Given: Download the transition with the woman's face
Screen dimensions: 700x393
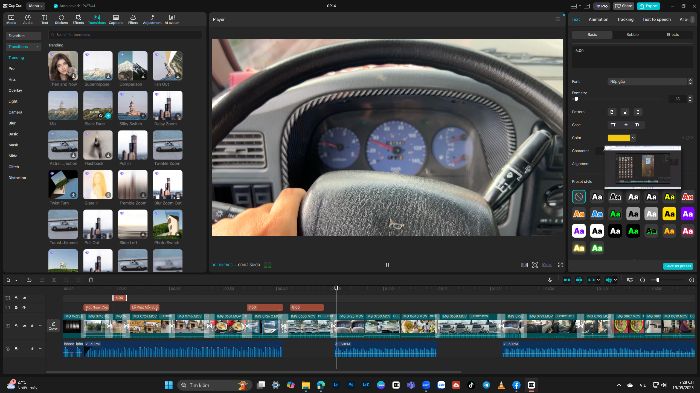Looking at the screenshot, I should [74, 77].
